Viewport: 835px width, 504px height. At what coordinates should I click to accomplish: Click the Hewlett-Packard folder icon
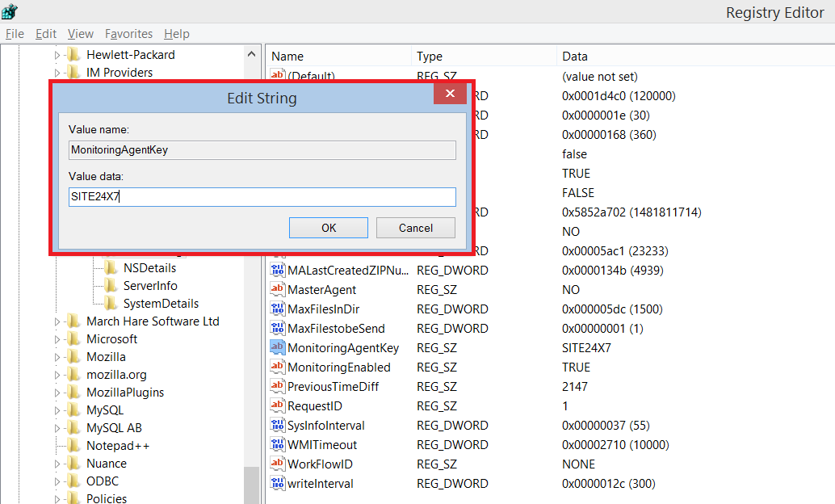click(73, 54)
